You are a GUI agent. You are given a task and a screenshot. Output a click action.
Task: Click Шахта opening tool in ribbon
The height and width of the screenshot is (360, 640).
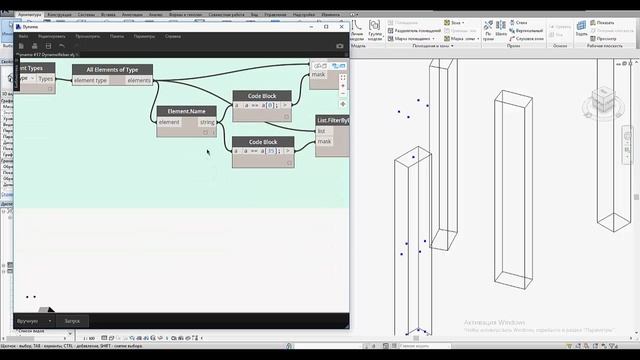[501, 29]
